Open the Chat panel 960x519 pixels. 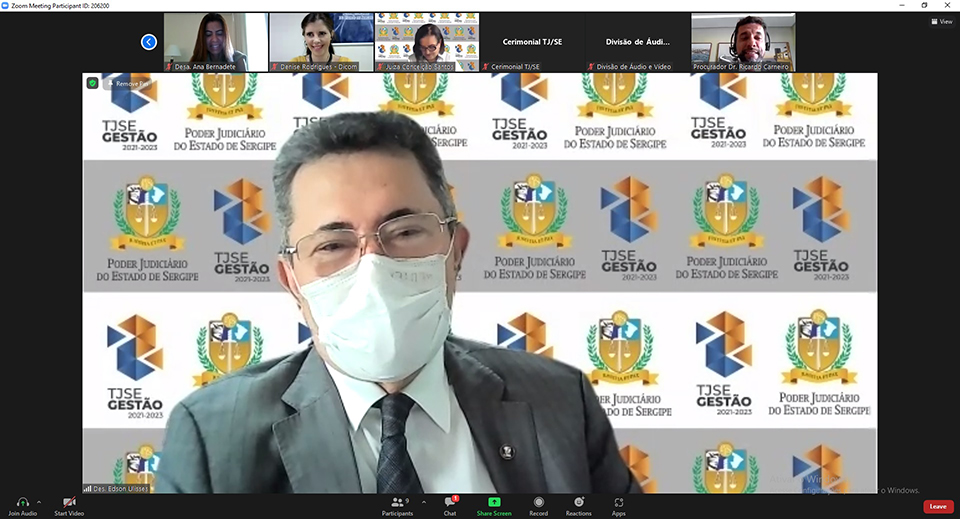(450, 505)
